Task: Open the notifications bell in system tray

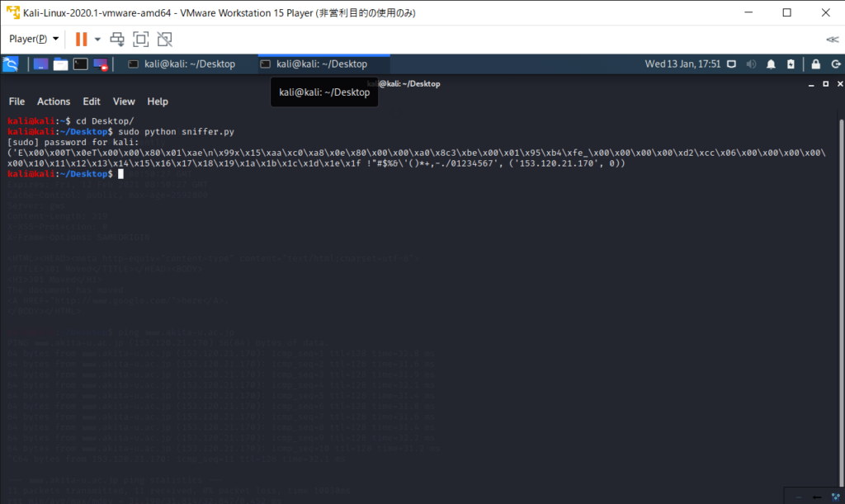Action: pyautogui.click(x=771, y=64)
